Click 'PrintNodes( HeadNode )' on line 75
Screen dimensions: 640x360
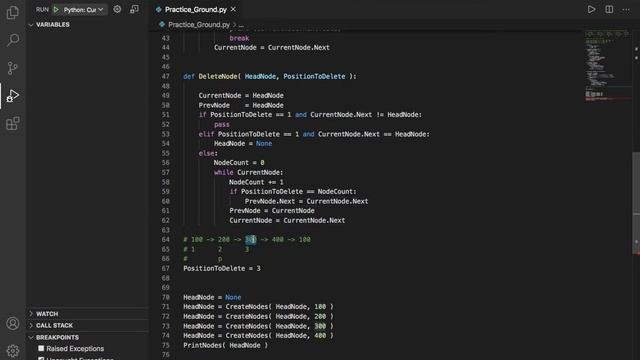pos(225,345)
